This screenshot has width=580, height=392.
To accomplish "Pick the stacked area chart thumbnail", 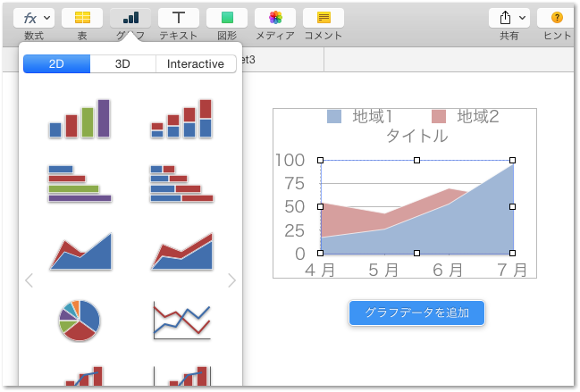I will coord(182,251).
